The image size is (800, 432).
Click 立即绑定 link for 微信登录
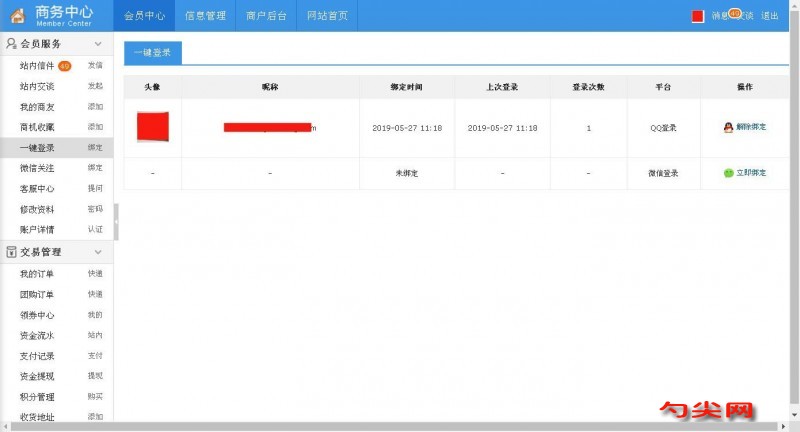750,173
